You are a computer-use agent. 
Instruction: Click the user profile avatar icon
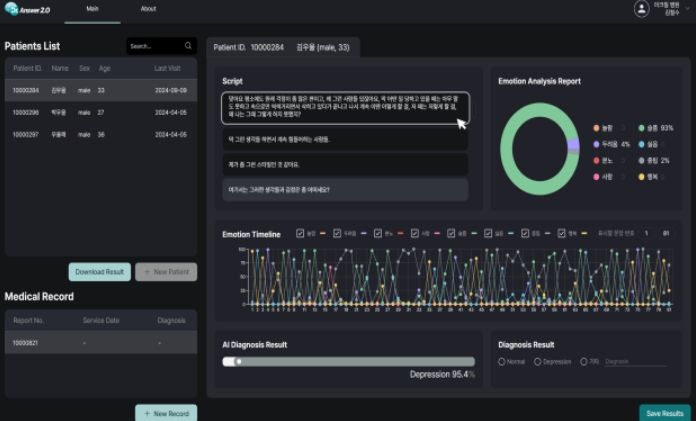point(641,9)
